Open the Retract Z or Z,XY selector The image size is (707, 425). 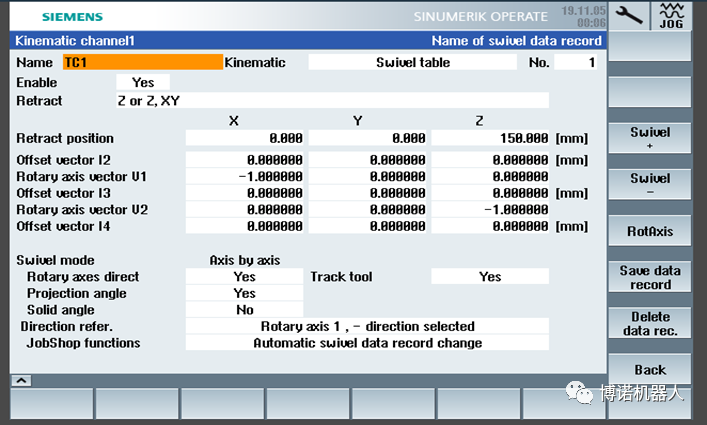330,101
